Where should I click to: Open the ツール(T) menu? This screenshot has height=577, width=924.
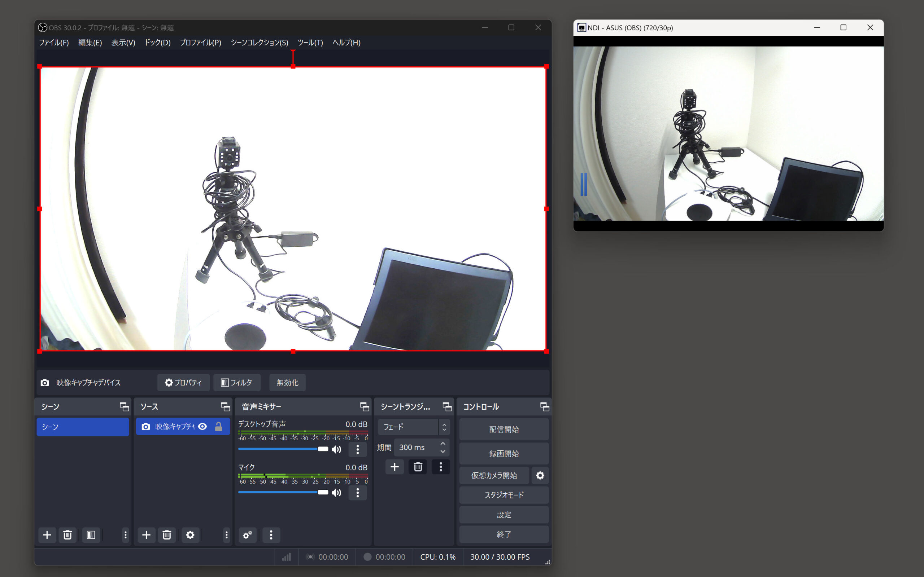pos(310,42)
